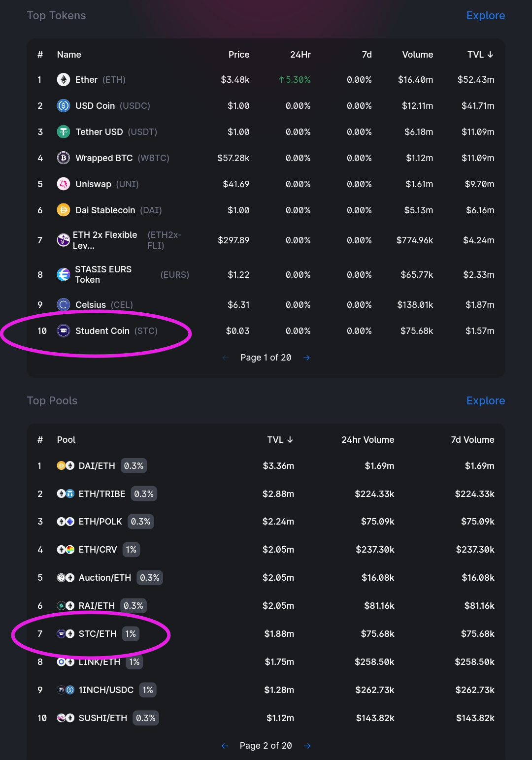Click the 1% fee badge on ETH/CRV
532x760 pixels.
pos(131,549)
